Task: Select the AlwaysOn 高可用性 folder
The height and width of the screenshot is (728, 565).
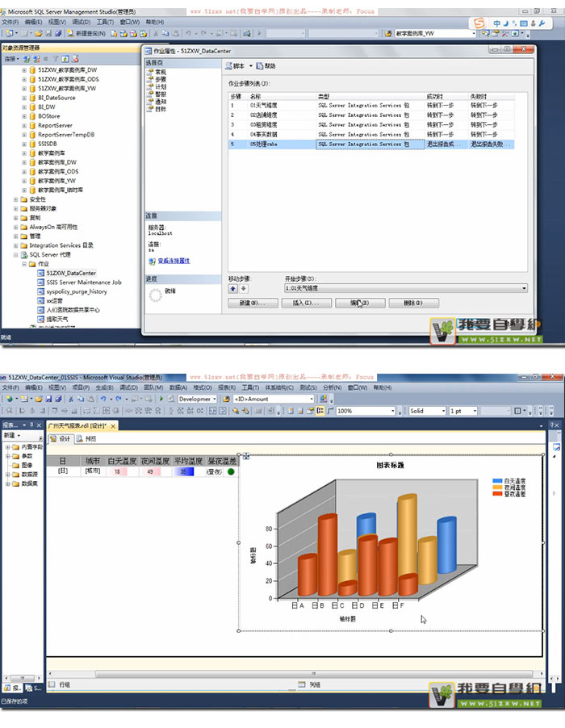Action: click(x=53, y=227)
